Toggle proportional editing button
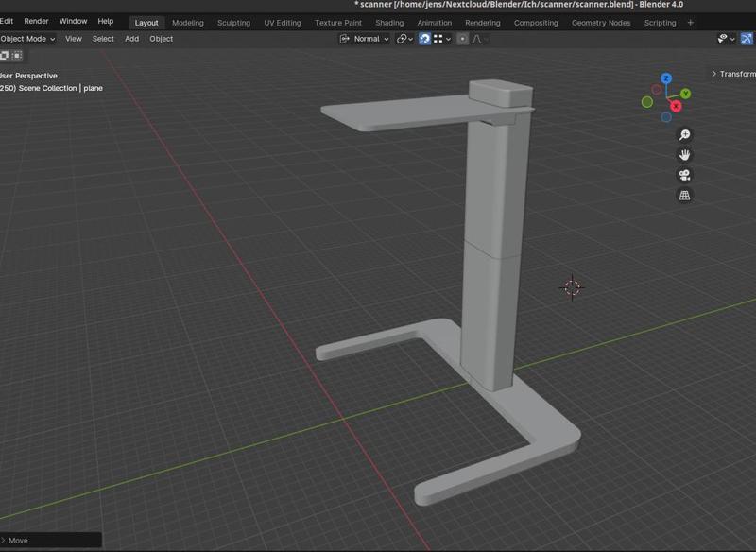Image resolution: width=756 pixels, height=552 pixels. pyautogui.click(x=462, y=39)
